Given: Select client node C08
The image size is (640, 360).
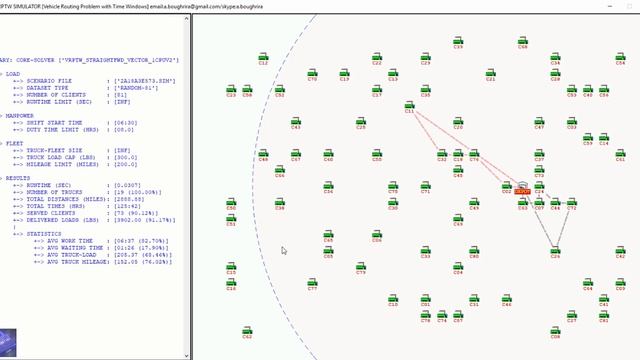Looking at the screenshot, I should pyautogui.click(x=556, y=332).
